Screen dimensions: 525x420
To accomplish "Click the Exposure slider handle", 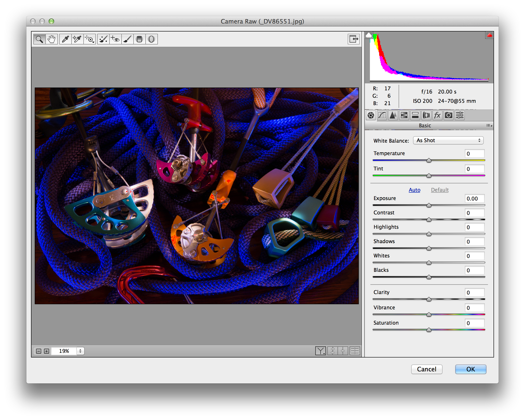I will coord(429,205).
